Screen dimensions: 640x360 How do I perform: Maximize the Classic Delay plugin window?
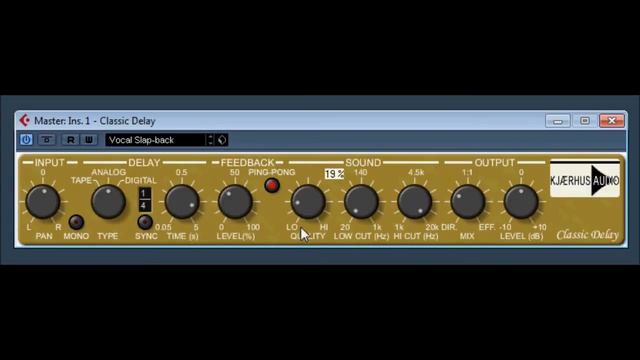584,121
